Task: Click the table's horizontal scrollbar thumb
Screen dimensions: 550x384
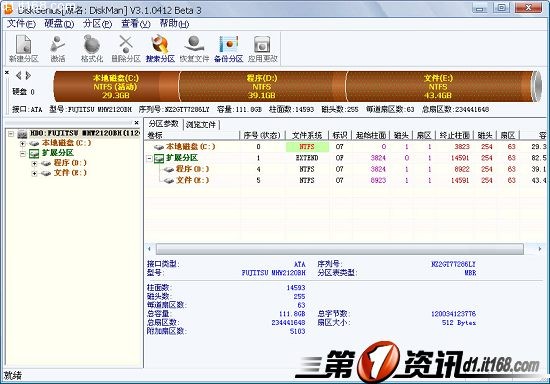Action: [x=340, y=249]
